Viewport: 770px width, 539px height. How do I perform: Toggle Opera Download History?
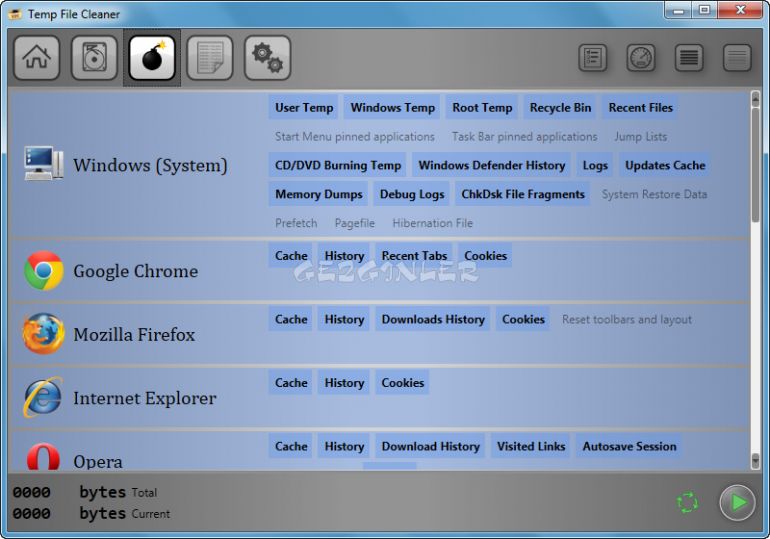(x=431, y=446)
